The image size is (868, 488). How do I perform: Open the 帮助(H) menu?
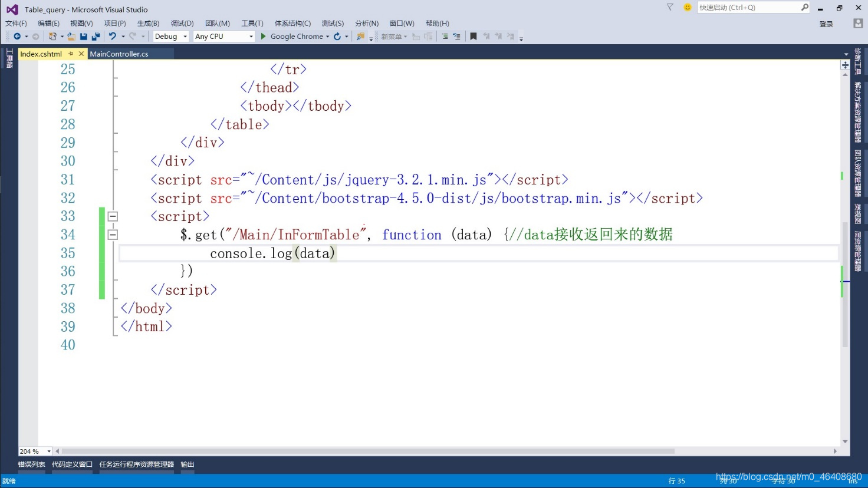pos(437,23)
